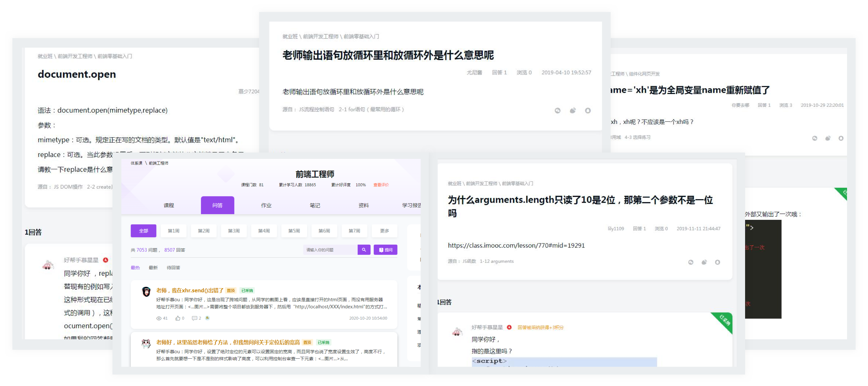868x386 pixels.
Task: Click the magnifier search button
Action: click(x=364, y=250)
